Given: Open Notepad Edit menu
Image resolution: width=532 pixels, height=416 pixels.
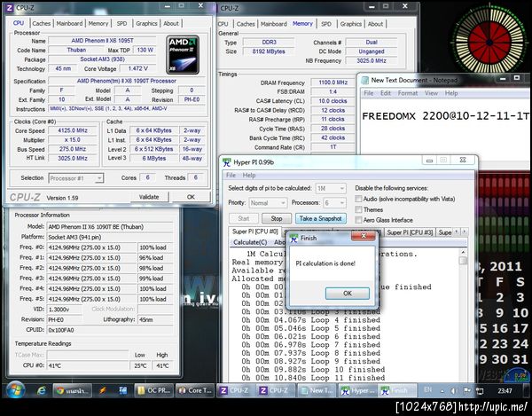Looking at the screenshot, I should (x=386, y=93).
